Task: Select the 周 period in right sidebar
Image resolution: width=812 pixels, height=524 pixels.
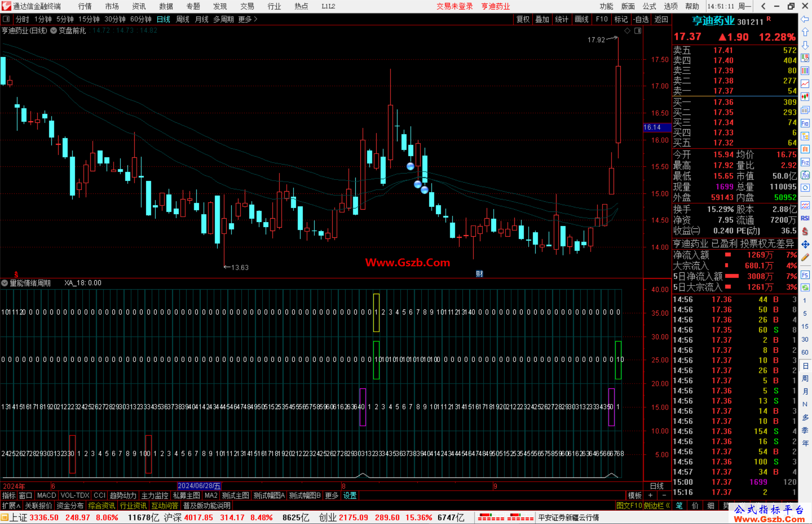Action: tap(805, 378)
